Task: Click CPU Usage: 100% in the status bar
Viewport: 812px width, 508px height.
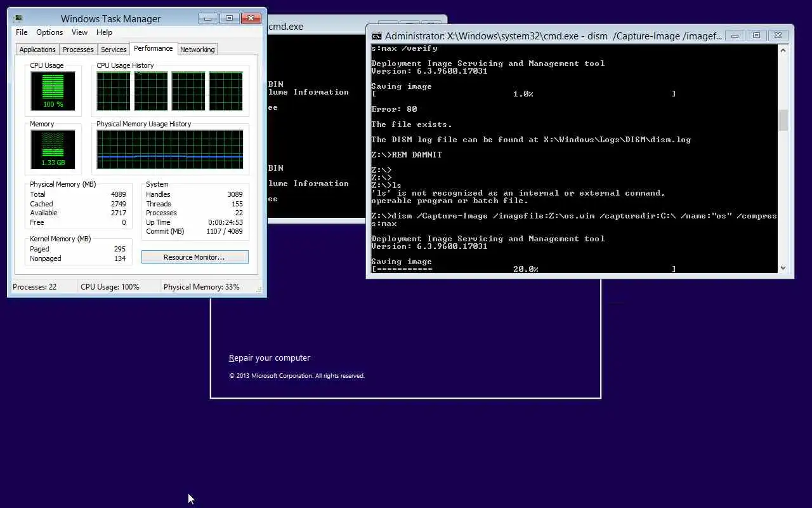Action: click(110, 287)
